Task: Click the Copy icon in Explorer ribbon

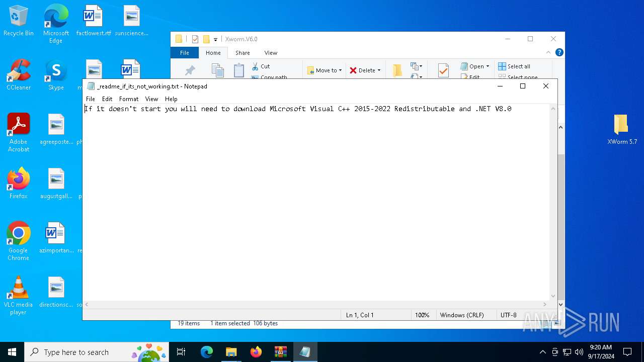Action: (217, 70)
